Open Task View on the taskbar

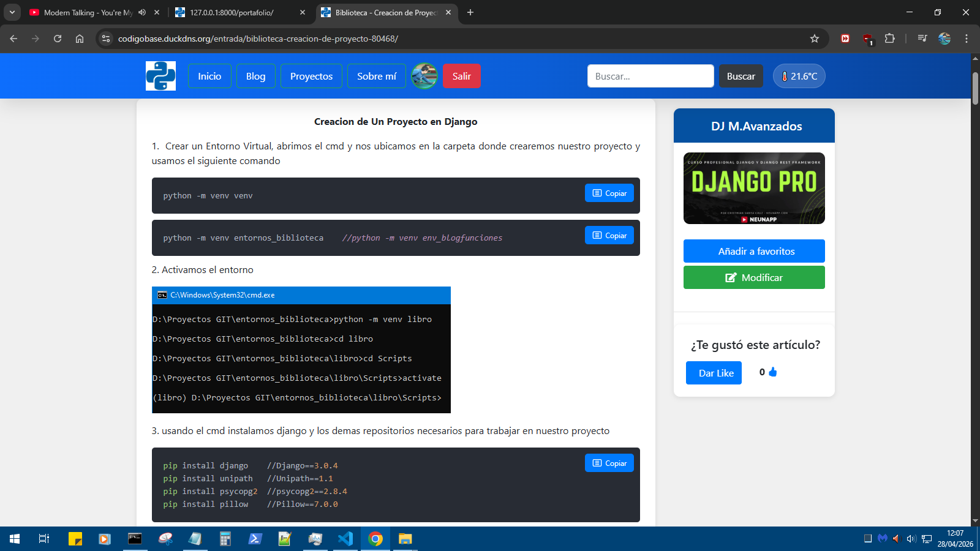44,539
